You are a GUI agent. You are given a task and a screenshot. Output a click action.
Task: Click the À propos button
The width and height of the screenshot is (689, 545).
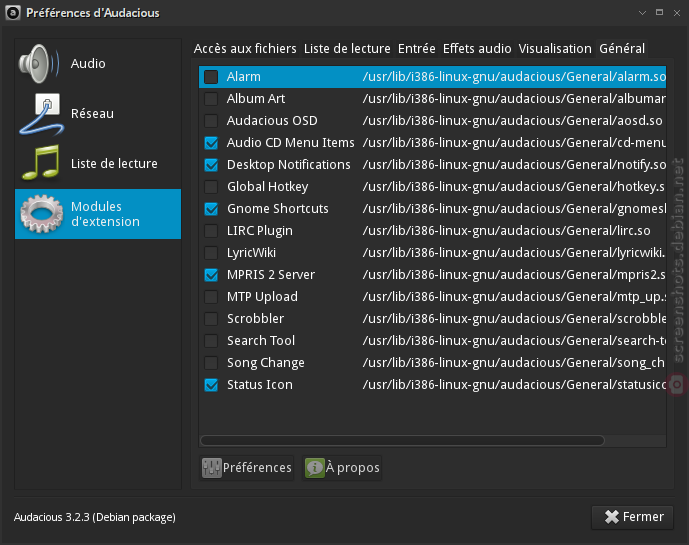[342, 468]
